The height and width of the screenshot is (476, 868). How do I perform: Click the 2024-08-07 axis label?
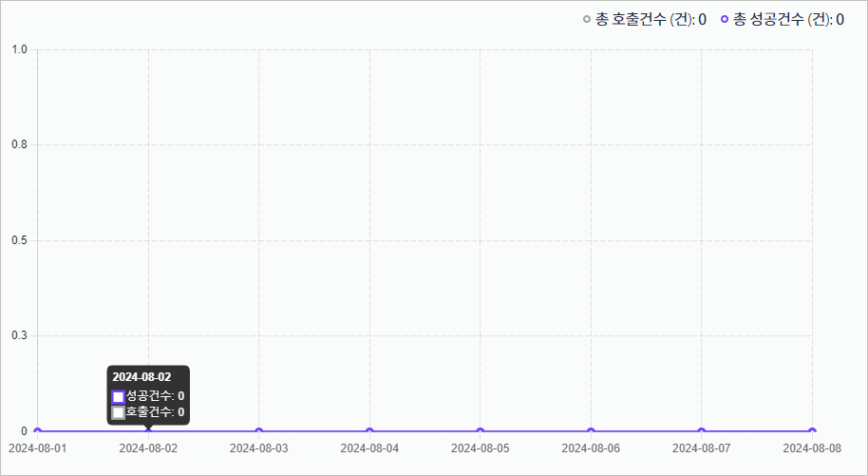click(x=702, y=448)
